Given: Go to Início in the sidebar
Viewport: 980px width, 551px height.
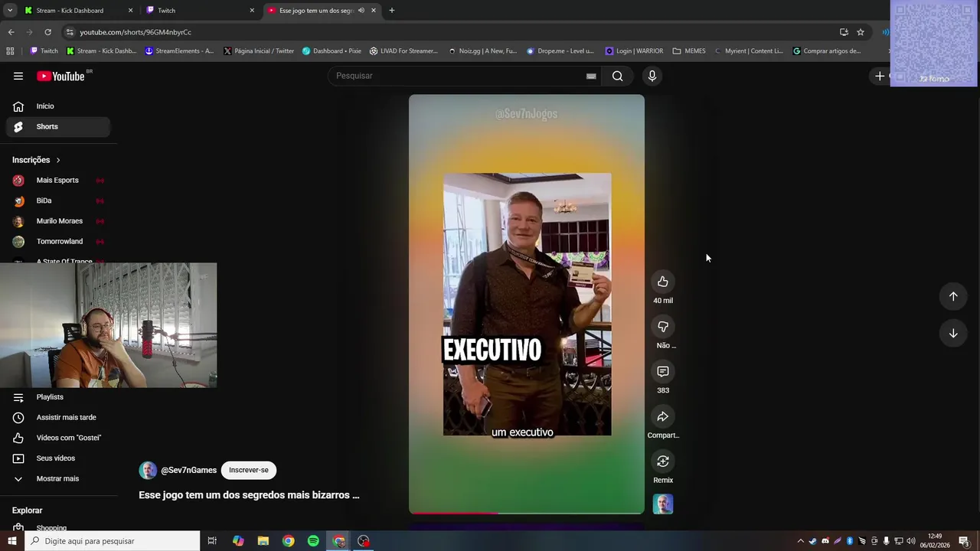Looking at the screenshot, I should point(57,106).
